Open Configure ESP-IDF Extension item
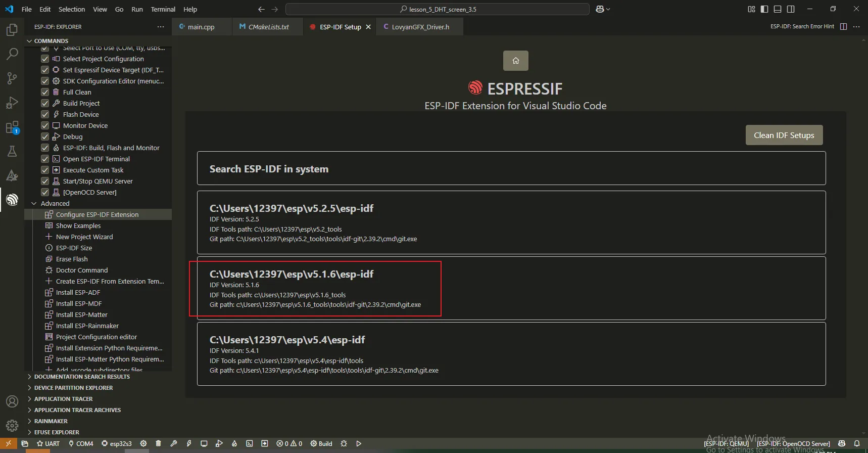The height and width of the screenshot is (453, 868). pos(98,214)
